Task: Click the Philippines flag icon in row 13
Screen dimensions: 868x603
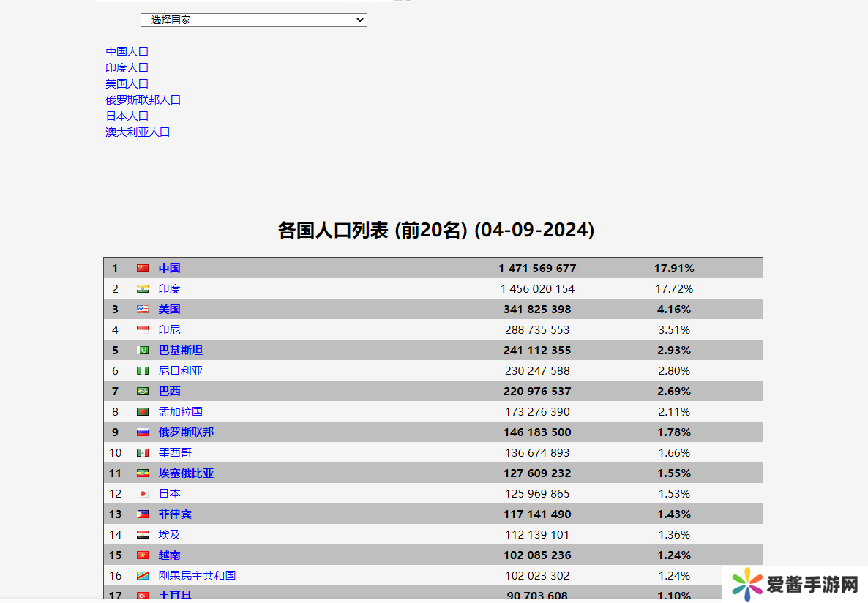Action: coord(143,514)
